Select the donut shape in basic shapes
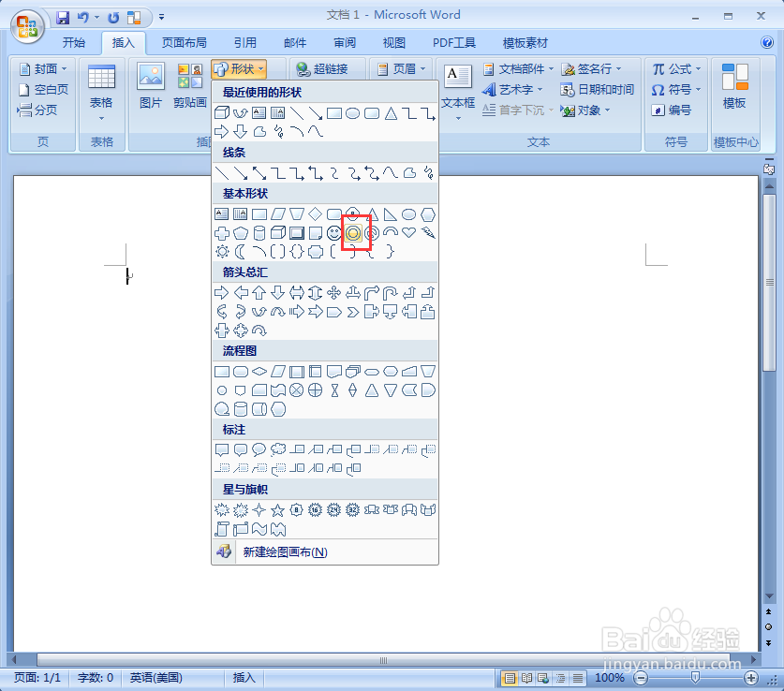Viewport: 784px width, 691px height. click(x=353, y=233)
